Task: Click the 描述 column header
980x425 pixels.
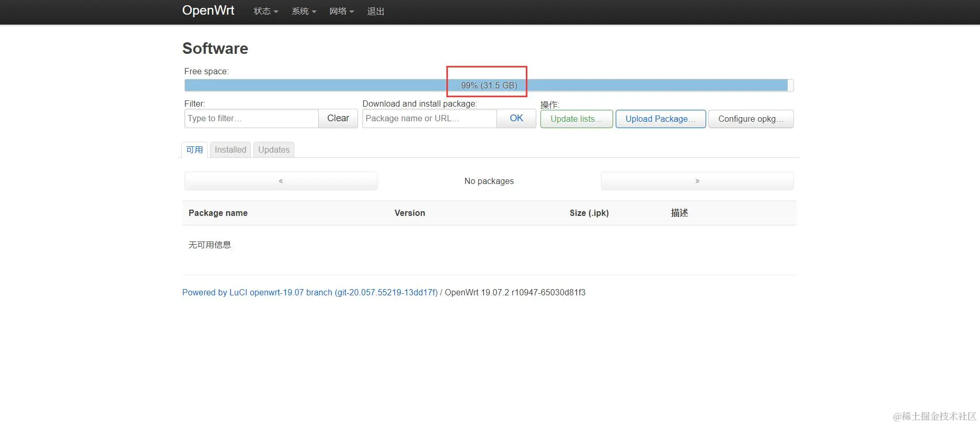Action: (679, 213)
